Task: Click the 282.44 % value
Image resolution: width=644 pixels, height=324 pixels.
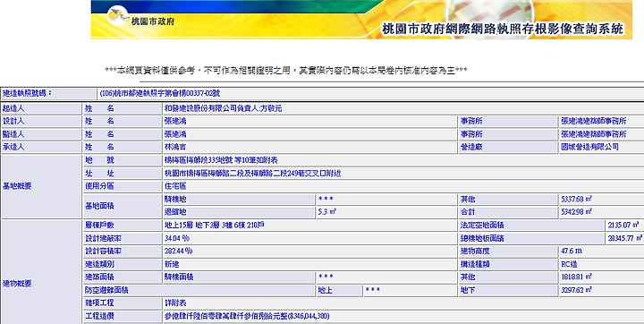Action: pos(178,251)
